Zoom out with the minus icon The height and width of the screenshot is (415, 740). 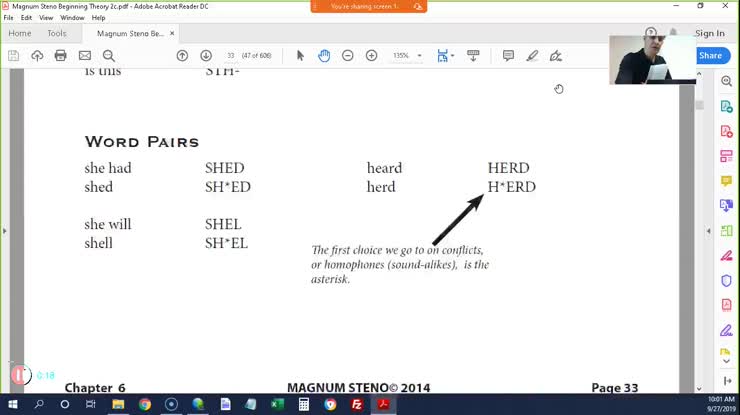(x=347, y=56)
